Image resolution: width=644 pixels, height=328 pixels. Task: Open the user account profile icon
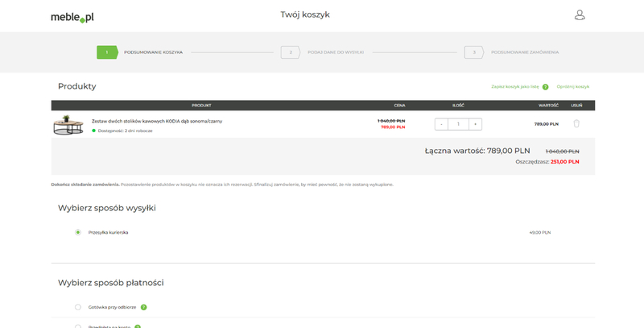coord(579,15)
